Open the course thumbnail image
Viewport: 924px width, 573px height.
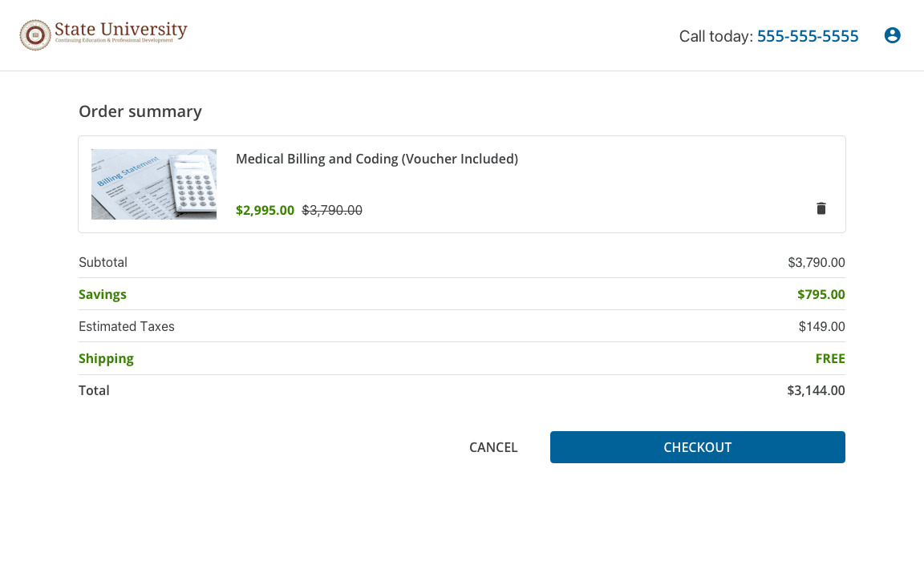click(153, 184)
